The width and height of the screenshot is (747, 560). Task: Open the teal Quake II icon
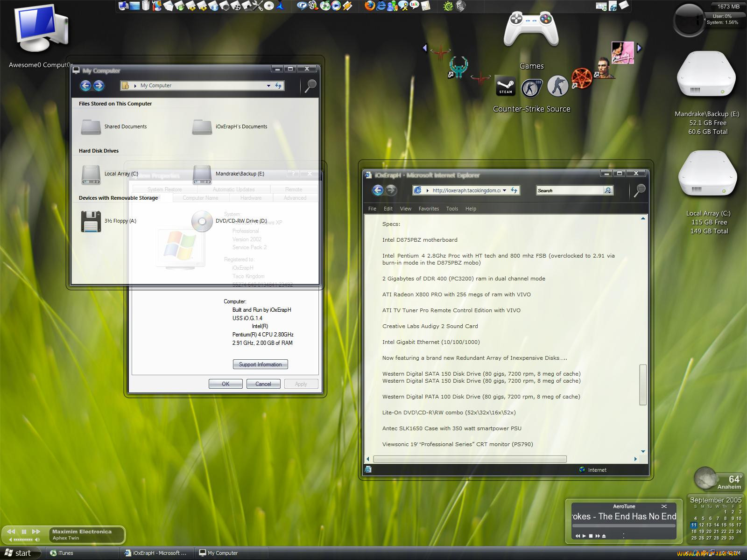[x=458, y=67]
